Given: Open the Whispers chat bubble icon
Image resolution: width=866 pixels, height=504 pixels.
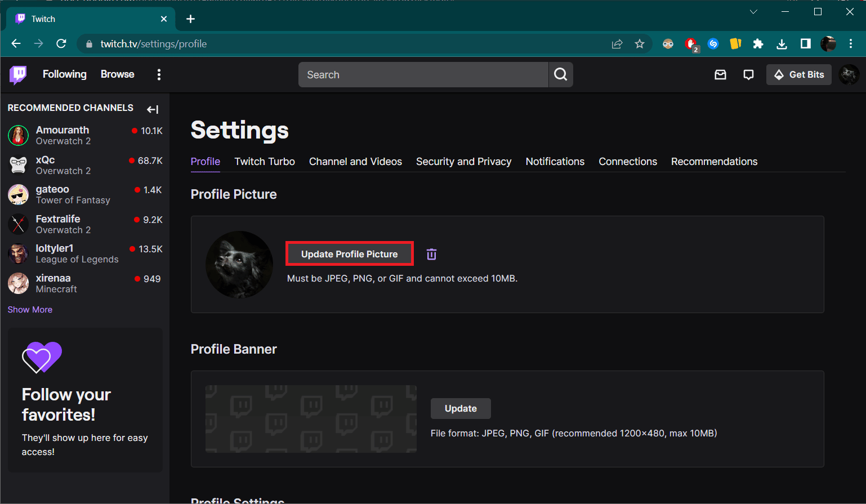Looking at the screenshot, I should coord(748,74).
